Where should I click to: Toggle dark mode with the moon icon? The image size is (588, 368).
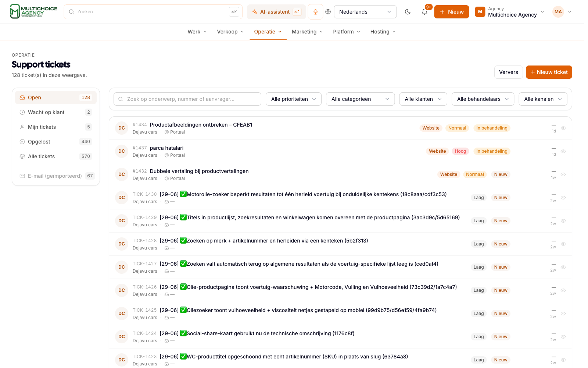(408, 12)
